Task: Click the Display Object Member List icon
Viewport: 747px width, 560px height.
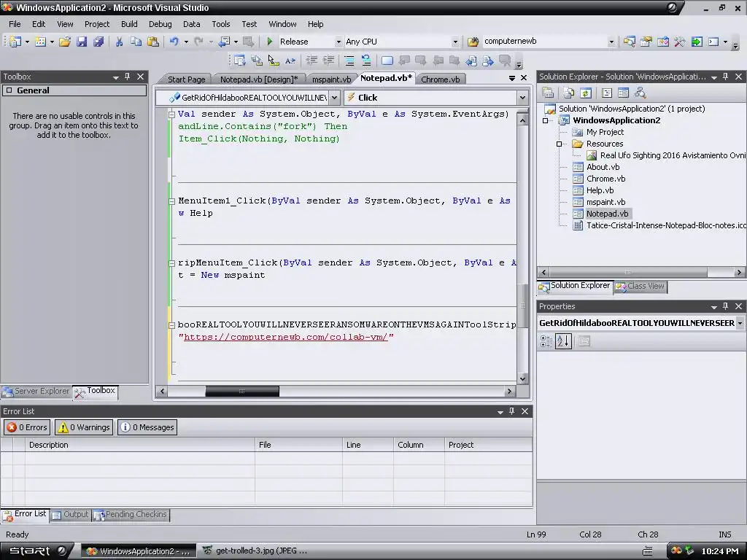Action: click(239, 61)
